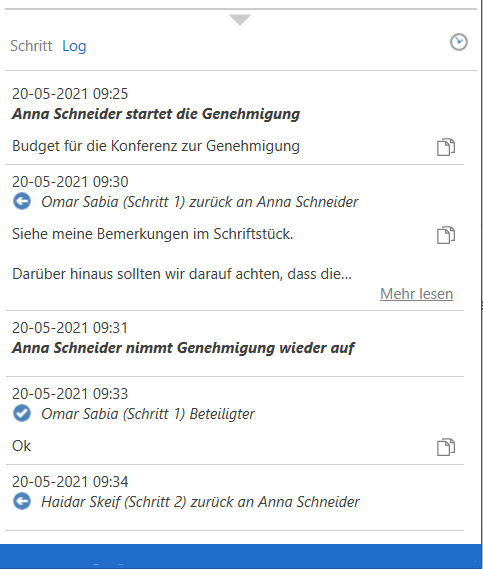
Task: Collapse panel using the gray down triangle
Action: (240, 20)
